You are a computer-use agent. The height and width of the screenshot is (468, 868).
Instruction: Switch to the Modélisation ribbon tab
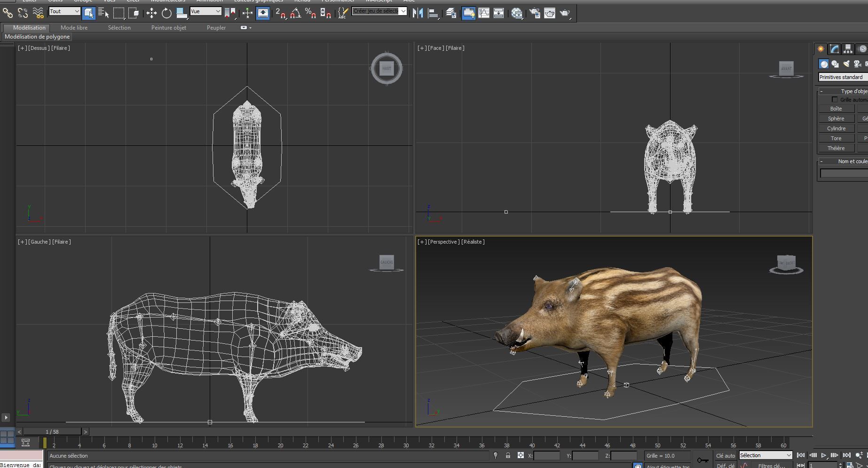(29, 28)
